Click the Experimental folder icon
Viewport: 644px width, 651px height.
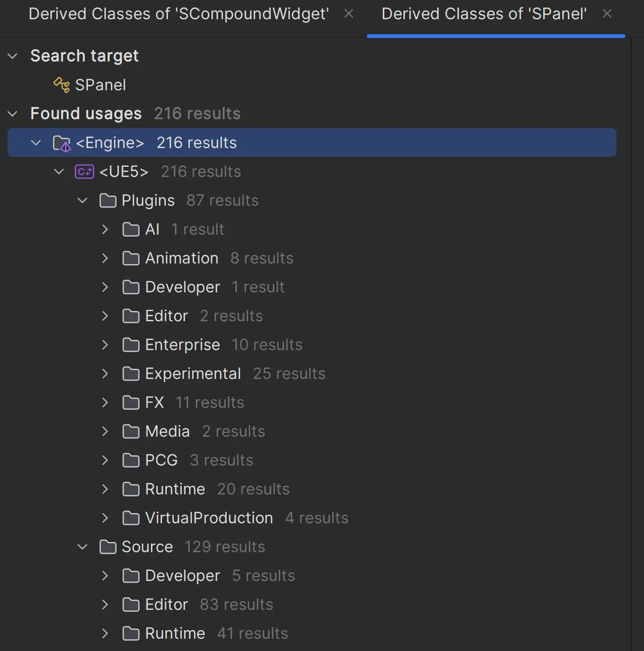pyautogui.click(x=131, y=374)
